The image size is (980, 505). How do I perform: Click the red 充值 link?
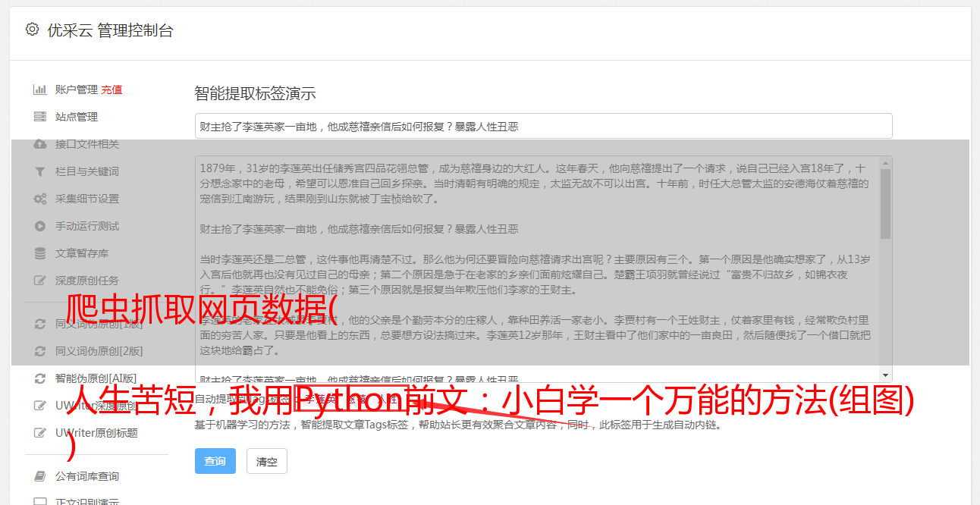[x=112, y=89]
